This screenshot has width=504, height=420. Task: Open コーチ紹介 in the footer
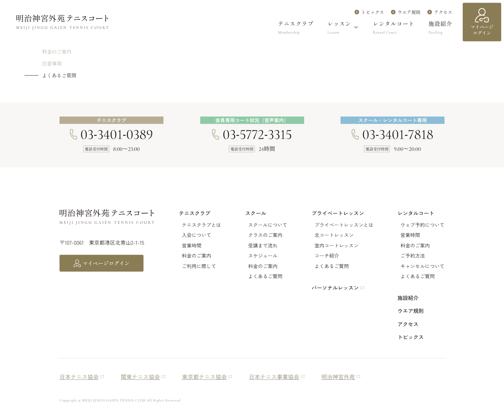click(x=327, y=256)
